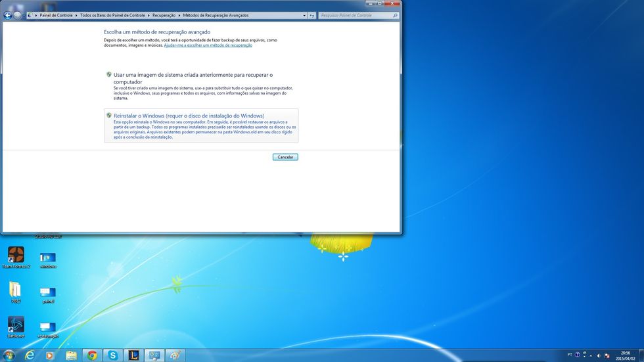Click shield icon beside system image option

click(x=109, y=75)
